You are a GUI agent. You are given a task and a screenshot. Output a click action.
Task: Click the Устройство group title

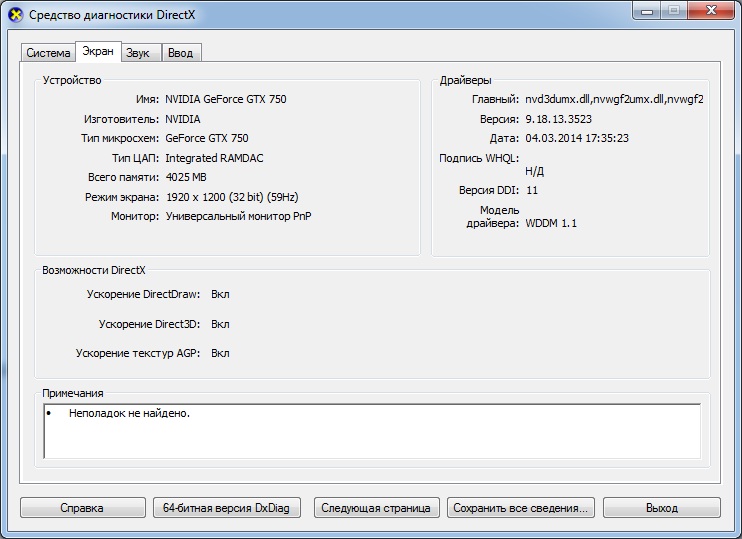point(72,80)
